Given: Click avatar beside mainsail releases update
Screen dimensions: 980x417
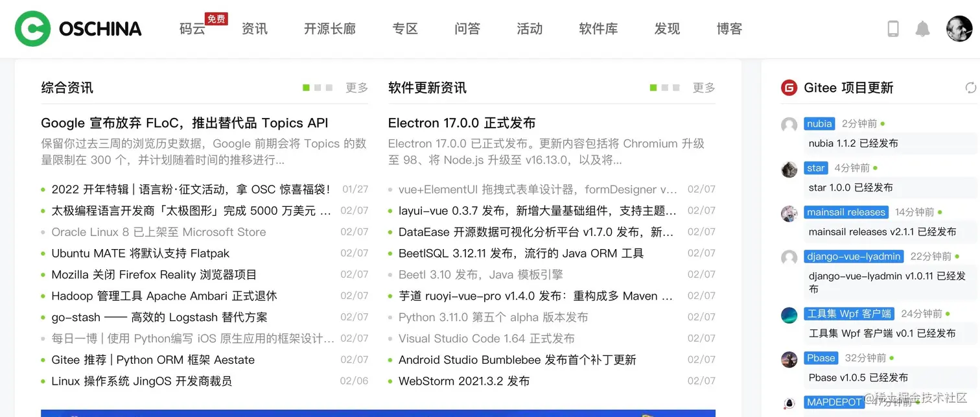Looking at the screenshot, I should (x=789, y=213).
